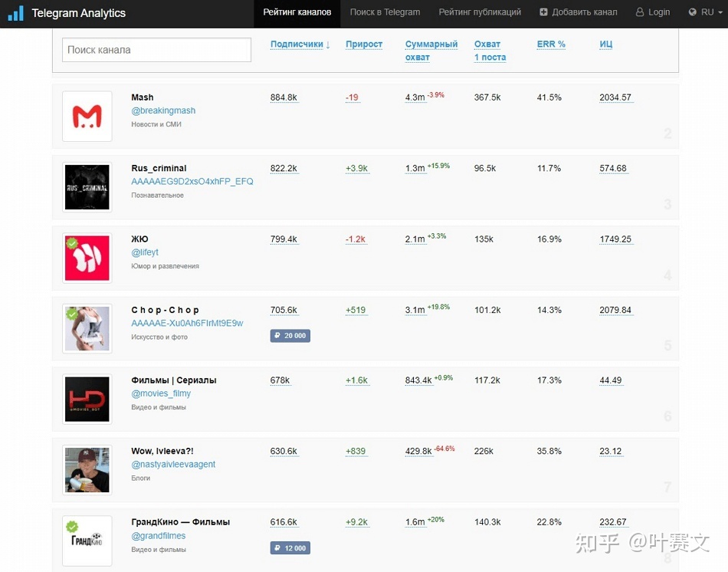728x572 pixels.
Task: Open the Rus_criminal channel avatar
Action: tap(87, 187)
